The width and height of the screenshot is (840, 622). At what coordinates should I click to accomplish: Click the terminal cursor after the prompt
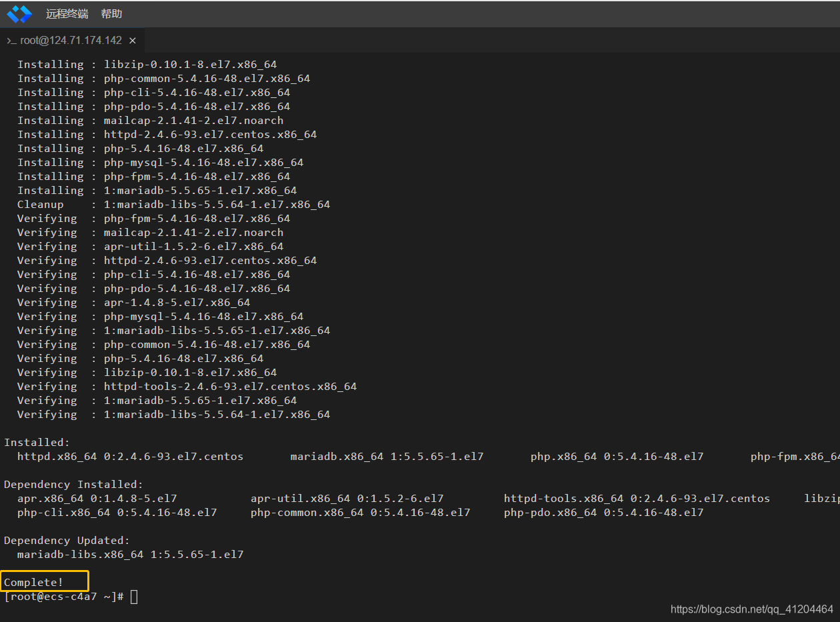[134, 597]
